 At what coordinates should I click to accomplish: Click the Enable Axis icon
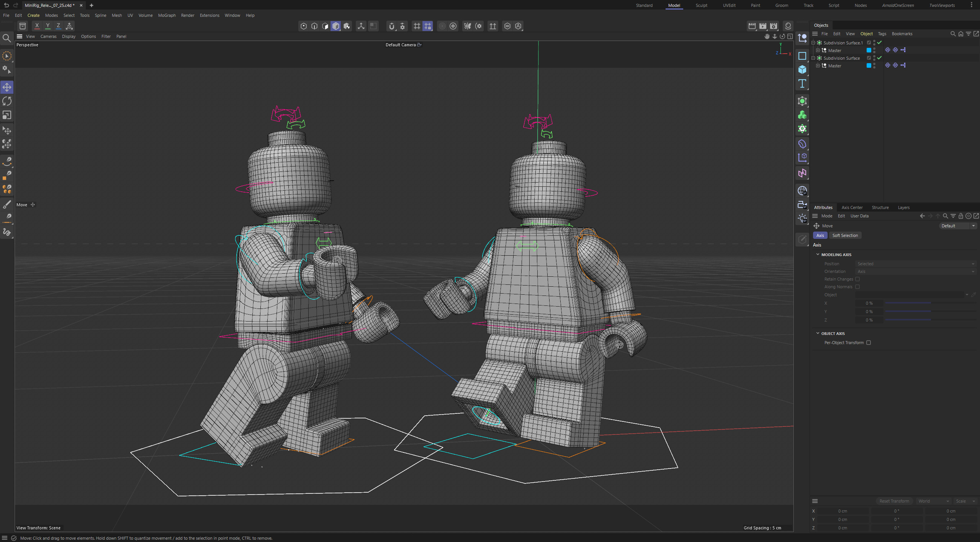[x=361, y=26]
